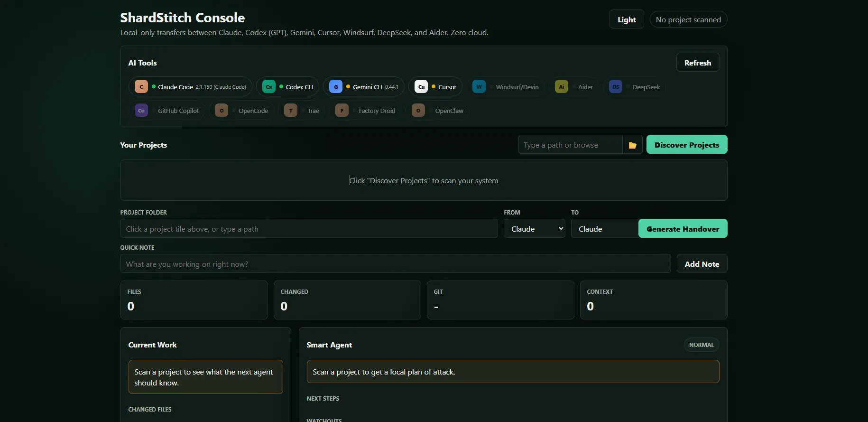
Task: Click the OpenClaw icon badge
Action: pos(418,111)
